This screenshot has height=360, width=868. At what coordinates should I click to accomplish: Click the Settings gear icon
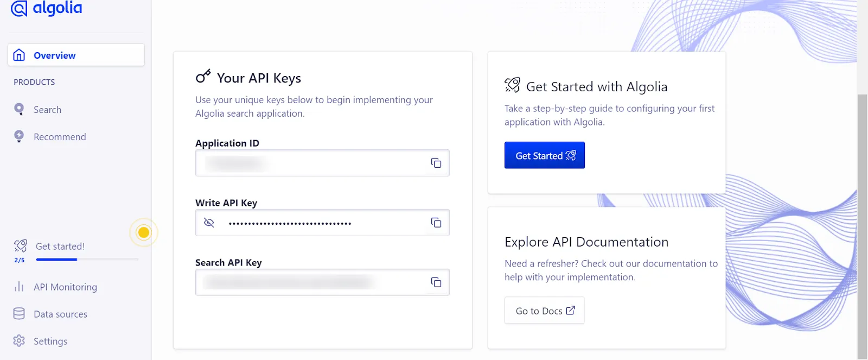coord(19,341)
